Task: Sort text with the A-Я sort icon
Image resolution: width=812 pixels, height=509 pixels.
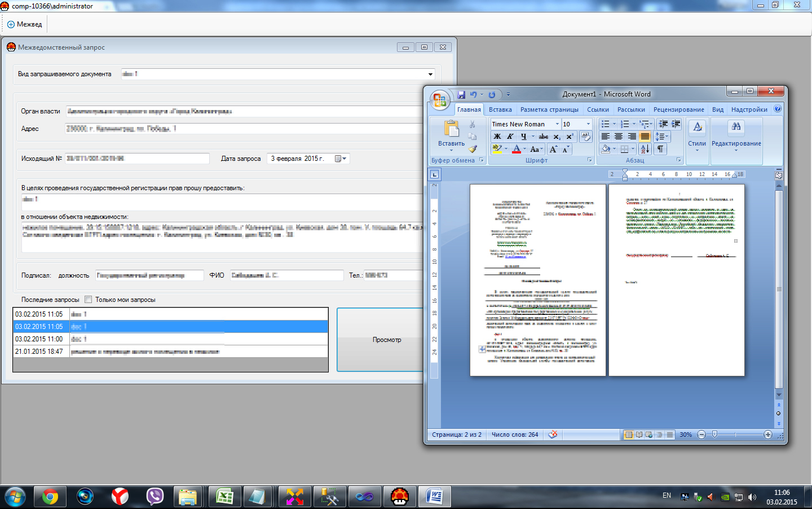Action: 645,149
